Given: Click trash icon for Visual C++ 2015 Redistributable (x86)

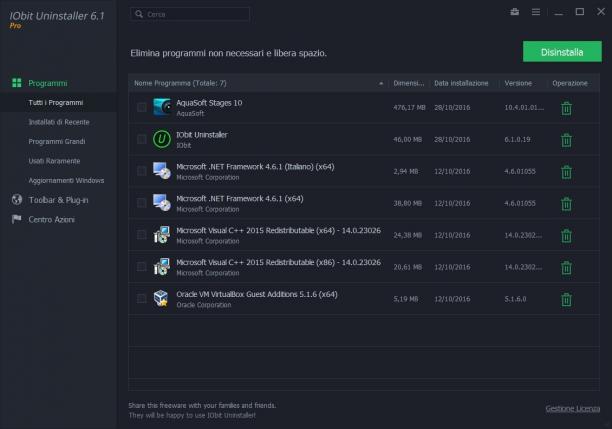Looking at the screenshot, I should coord(566,268).
